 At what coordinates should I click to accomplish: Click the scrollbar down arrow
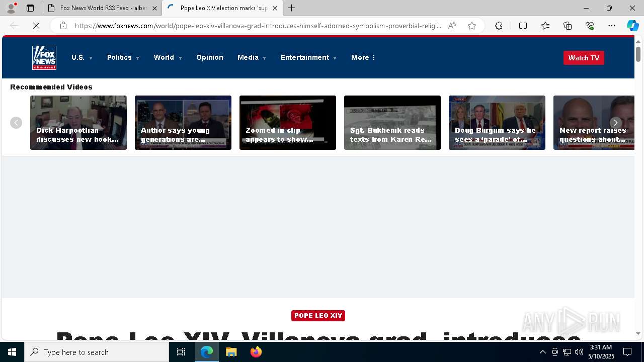638,333
